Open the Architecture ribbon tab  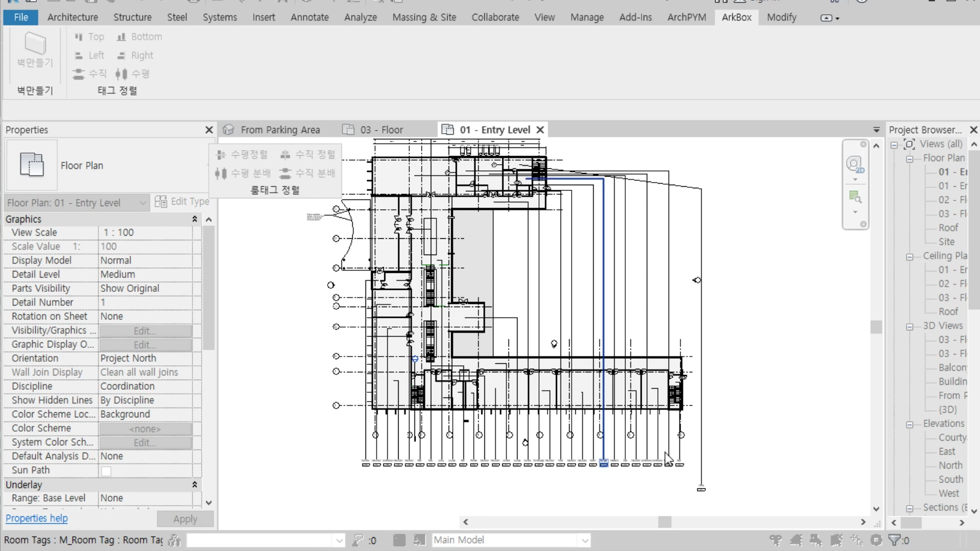pyautogui.click(x=72, y=17)
